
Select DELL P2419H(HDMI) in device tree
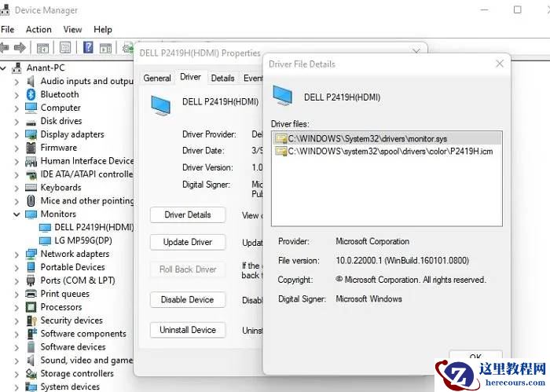point(94,227)
